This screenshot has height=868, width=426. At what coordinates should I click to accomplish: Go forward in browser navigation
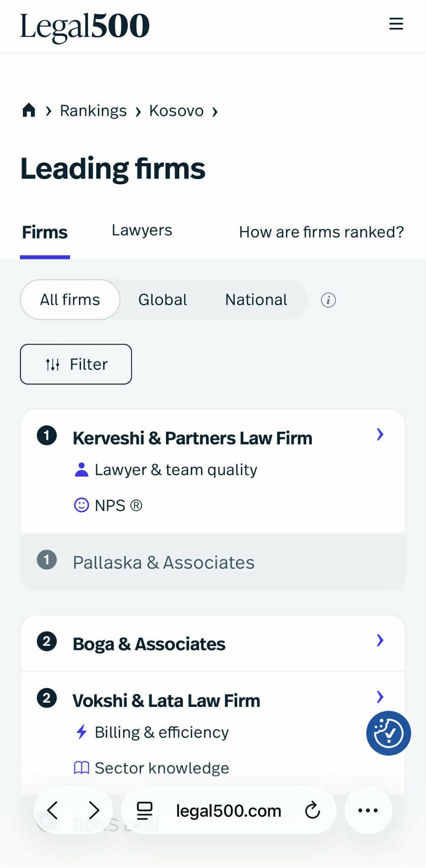point(93,810)
